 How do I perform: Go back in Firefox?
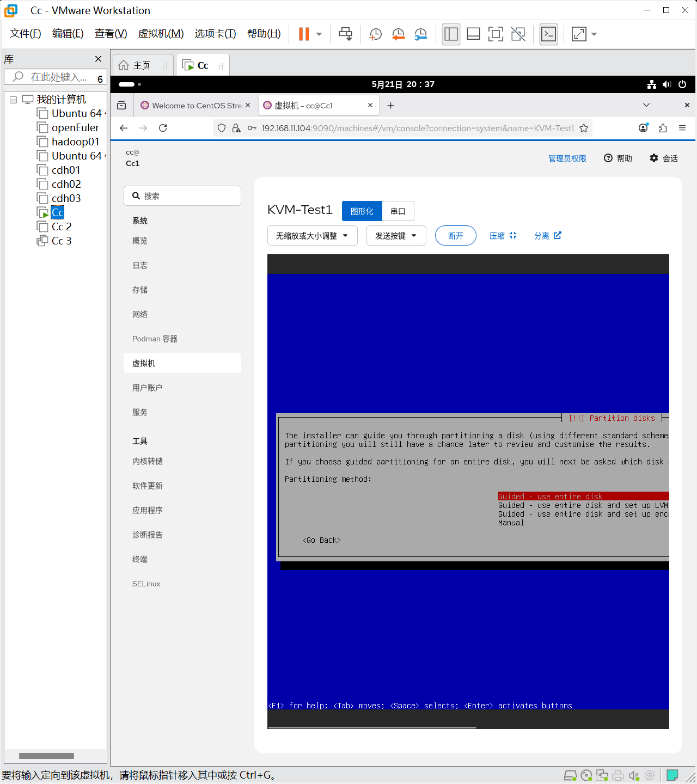pos(124,128)
